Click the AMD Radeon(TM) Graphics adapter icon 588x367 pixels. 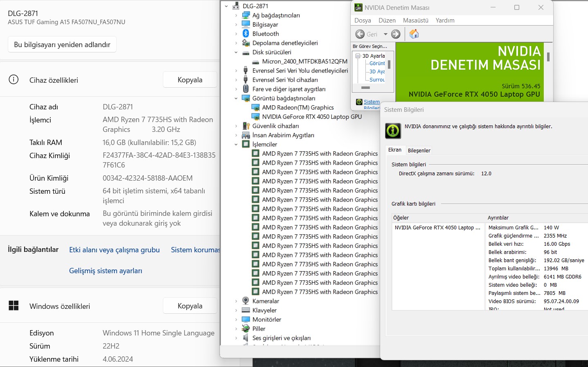tap(256, 107)
